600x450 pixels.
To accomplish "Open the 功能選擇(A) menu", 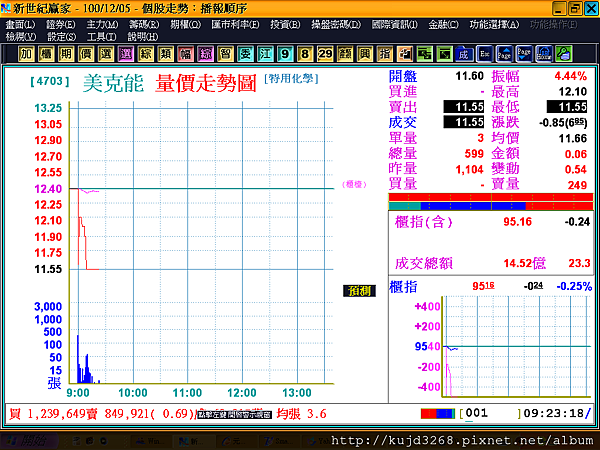I will [494, 25].
